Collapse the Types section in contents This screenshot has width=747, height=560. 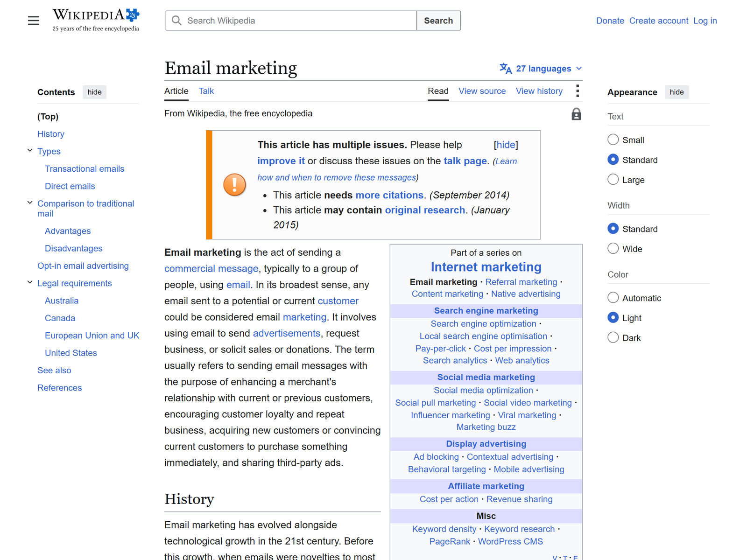[30, 150]
